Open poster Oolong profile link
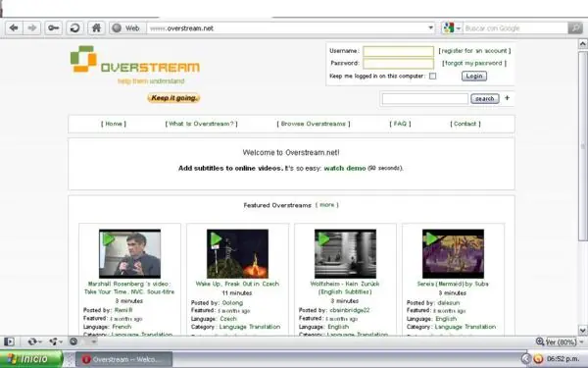This screenshot has height=368, width=588. point(232,302)
